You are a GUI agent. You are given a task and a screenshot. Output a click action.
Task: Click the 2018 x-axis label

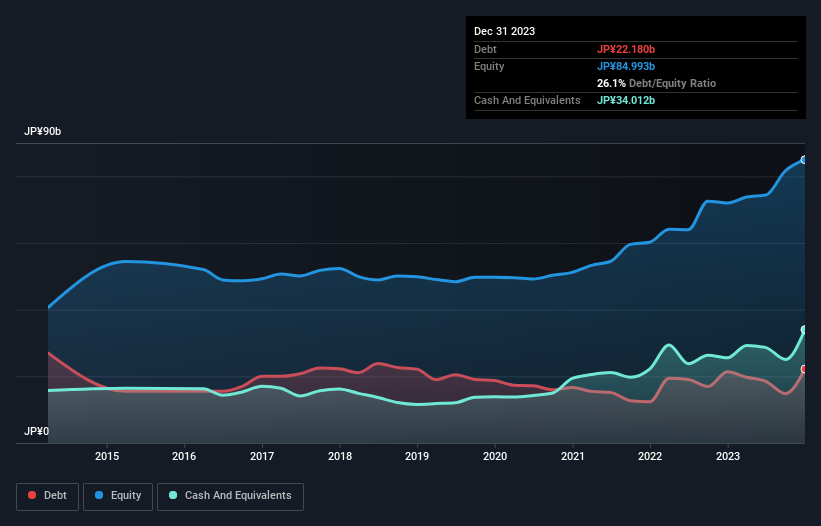coord(340,456)
